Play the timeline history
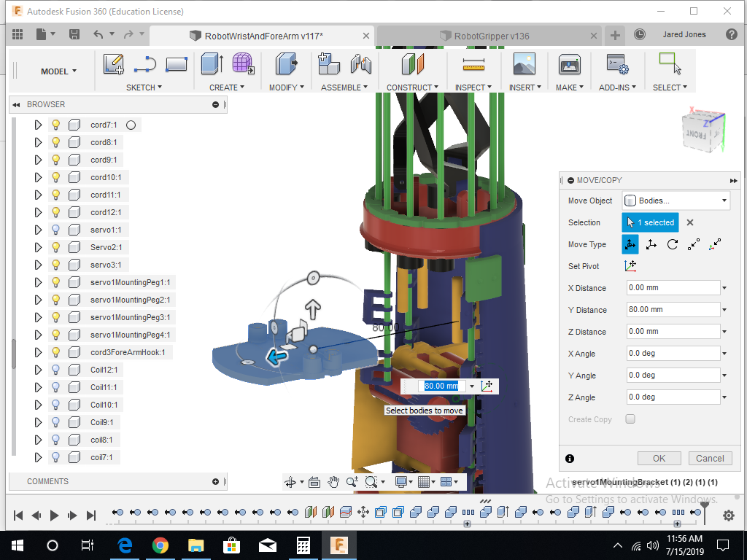 tap(54, 516)
